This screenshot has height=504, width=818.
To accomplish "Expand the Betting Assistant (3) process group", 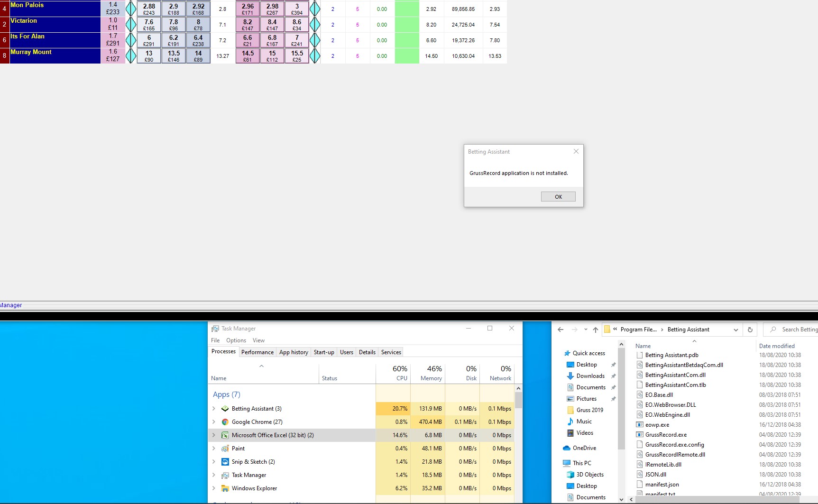I will (214, 409).
